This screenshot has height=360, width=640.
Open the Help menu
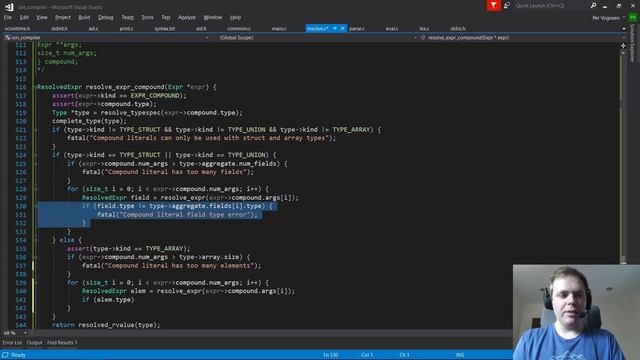click(235, 18)
